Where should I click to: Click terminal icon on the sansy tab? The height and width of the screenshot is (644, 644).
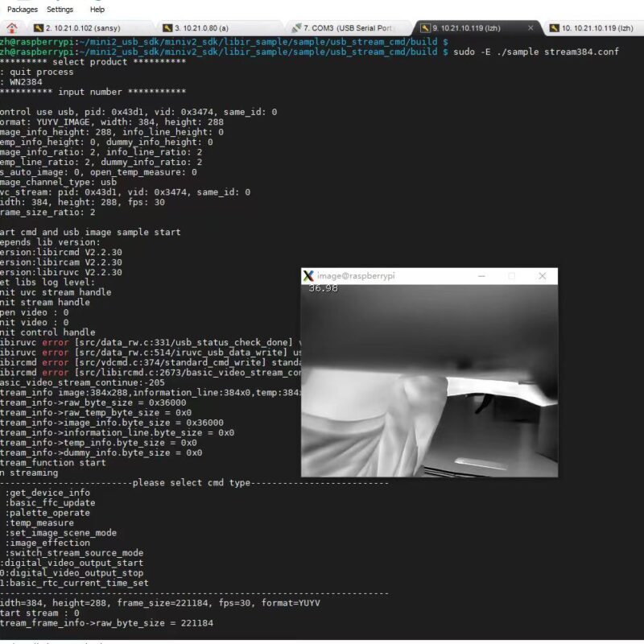[38, 28]
